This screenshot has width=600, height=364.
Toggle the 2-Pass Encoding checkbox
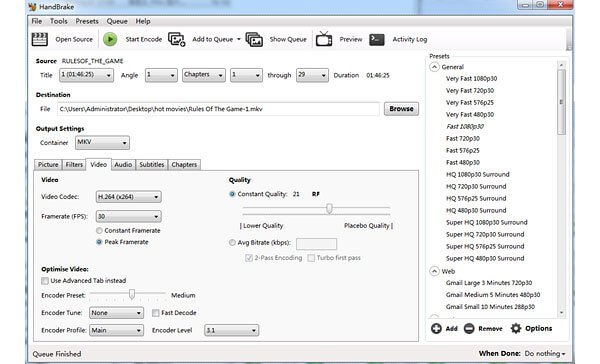(249, 258)
